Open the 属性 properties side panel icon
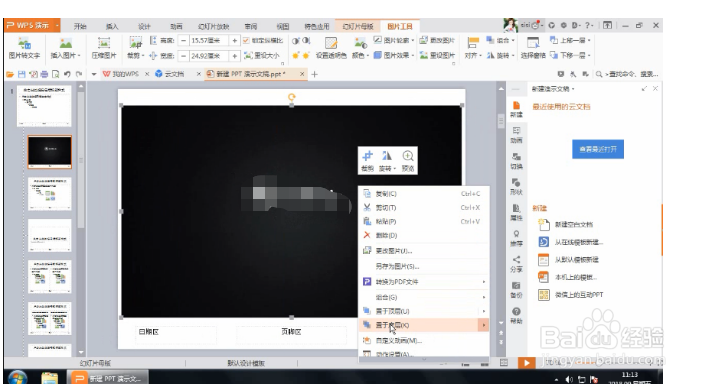The image size is (704, 384). pos(516,212)
